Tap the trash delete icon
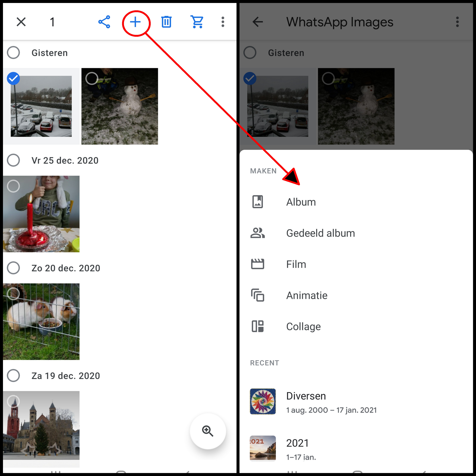 [x=166, y=22]
